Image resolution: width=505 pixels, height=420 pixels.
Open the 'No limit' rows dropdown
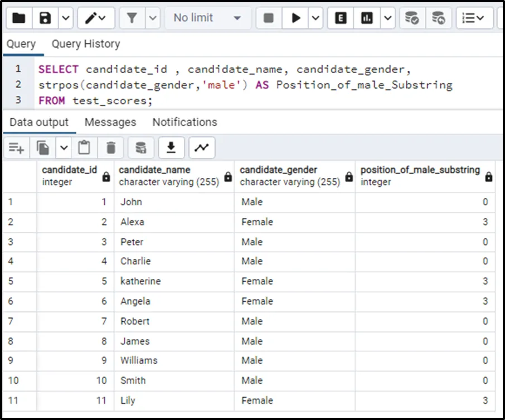[x=207, y=18]
